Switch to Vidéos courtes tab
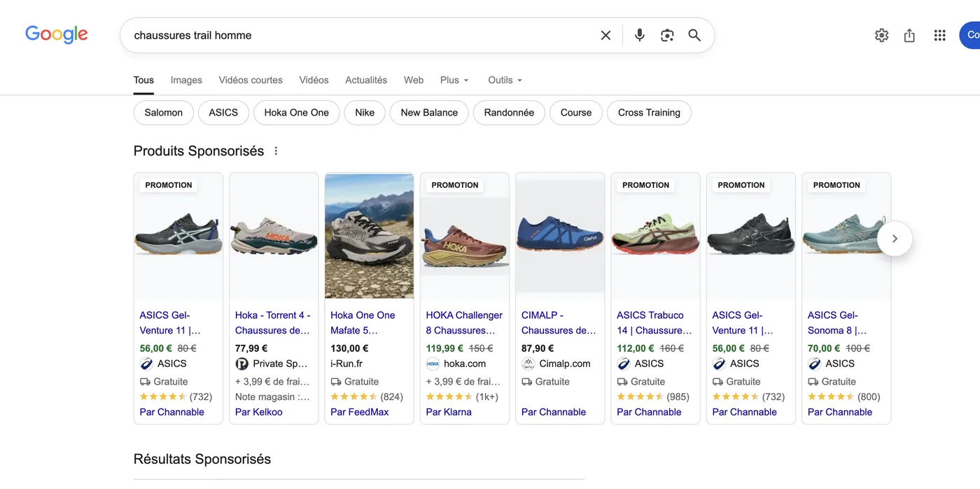This screenshot has width=980, height=489. [251, 80]
